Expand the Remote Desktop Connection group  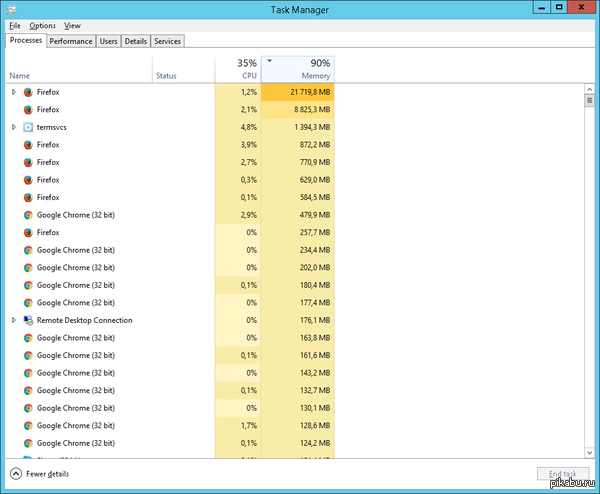tap(14, 320)
